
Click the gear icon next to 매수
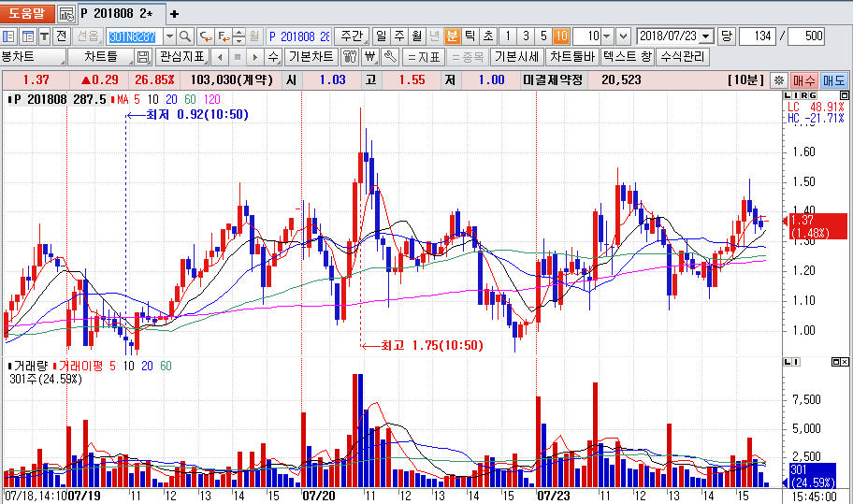coord(778,80)
